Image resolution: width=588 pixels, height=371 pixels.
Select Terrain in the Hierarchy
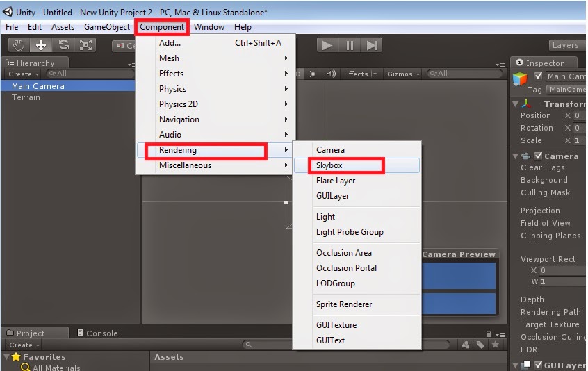tap(67, 97)
